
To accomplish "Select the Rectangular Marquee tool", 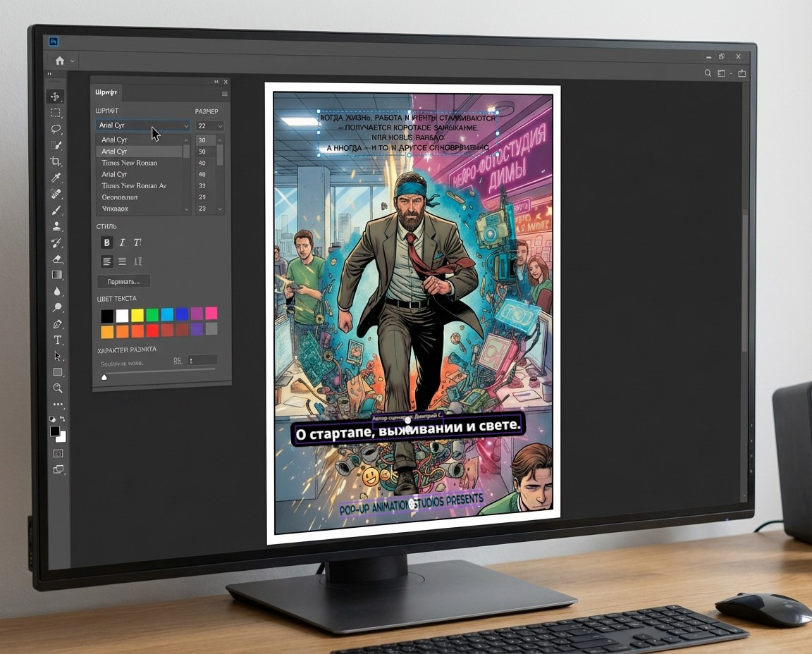I will pyautogui.click(x=56, y=113).
